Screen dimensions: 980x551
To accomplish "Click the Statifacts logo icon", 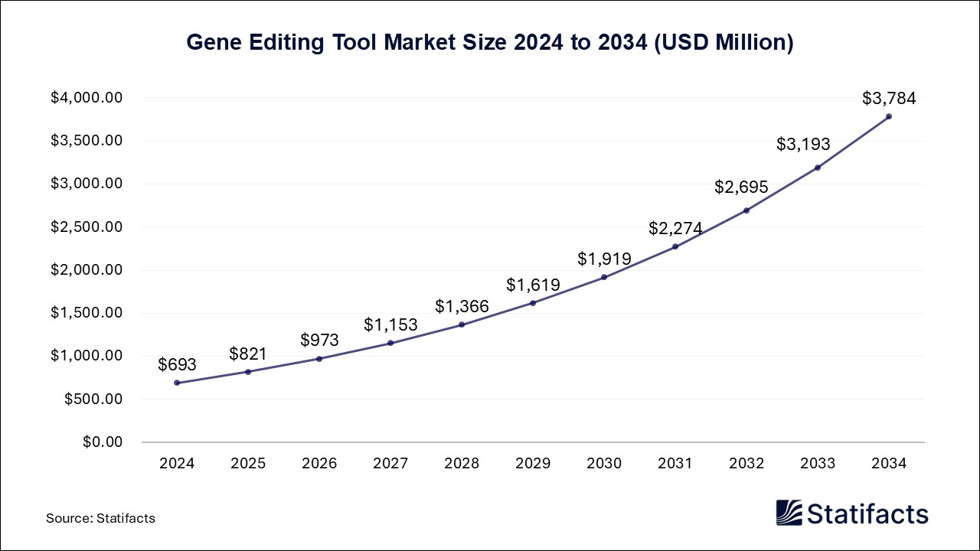I will pos(789,513).
